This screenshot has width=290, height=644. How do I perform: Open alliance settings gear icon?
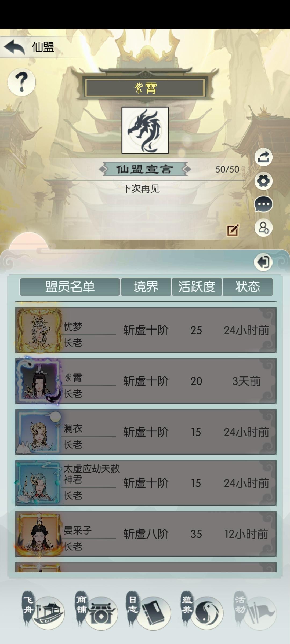[263, 181]
